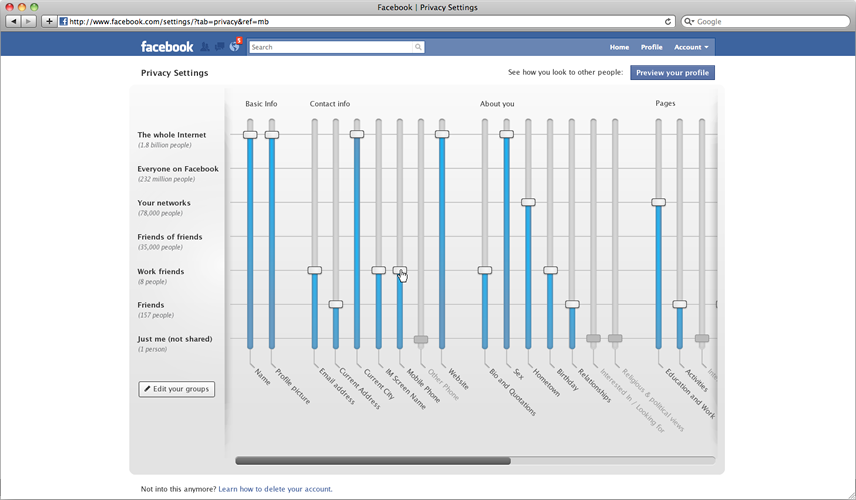Screen dimensions: 856x500
Task: Click the Current Address slider handle
Action: 336,304
